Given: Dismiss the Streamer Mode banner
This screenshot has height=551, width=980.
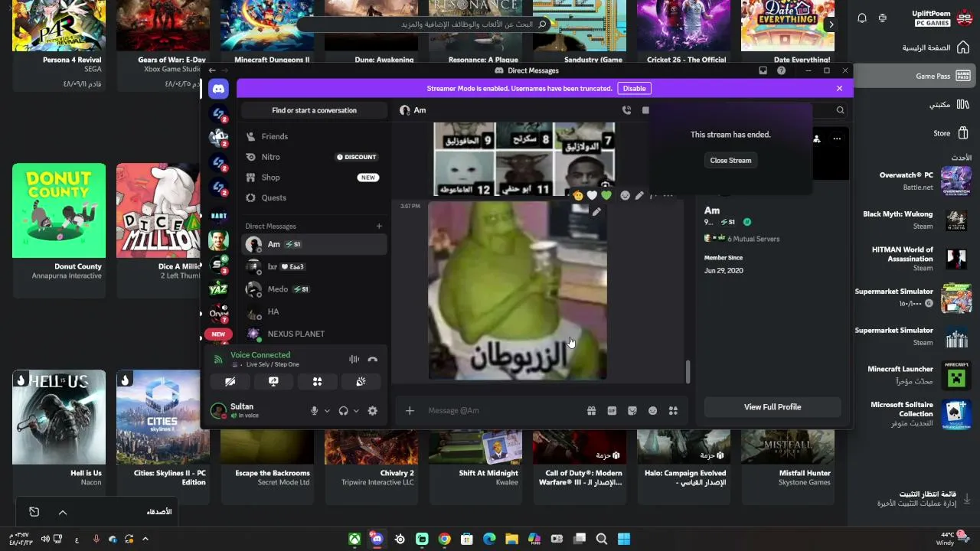Looking at the screenshot, I should pos(839,88).
